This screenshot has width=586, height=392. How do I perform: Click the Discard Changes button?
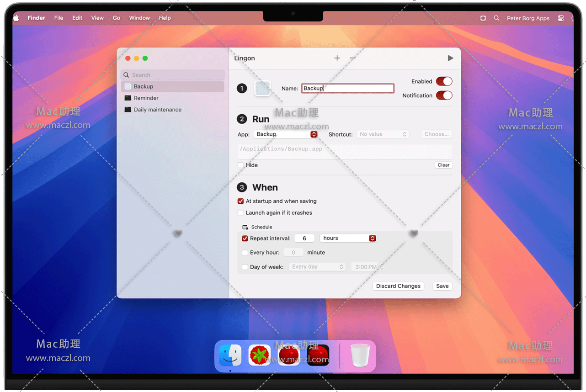tap(398, 286)
